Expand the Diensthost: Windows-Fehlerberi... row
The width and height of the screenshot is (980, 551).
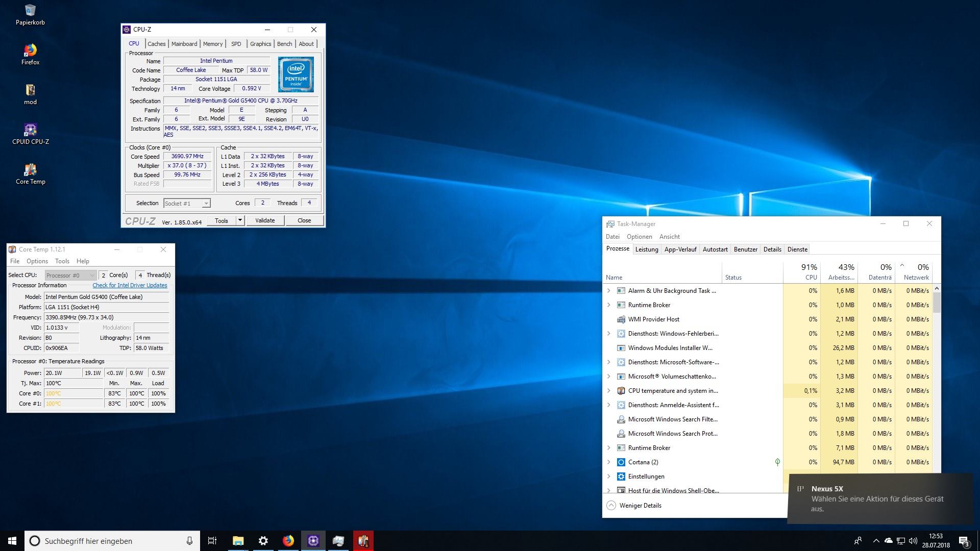[x=608, y=334]
